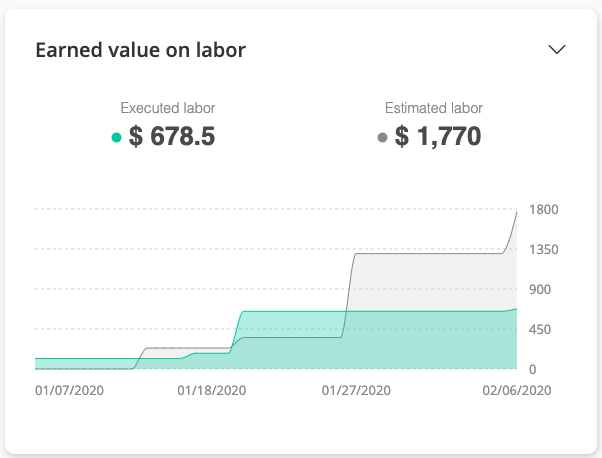Click the 1350 y-axis label
Image resolution: width=602 pixels, height=458 pixels.
pyautogui.click(x=544, y=250)
